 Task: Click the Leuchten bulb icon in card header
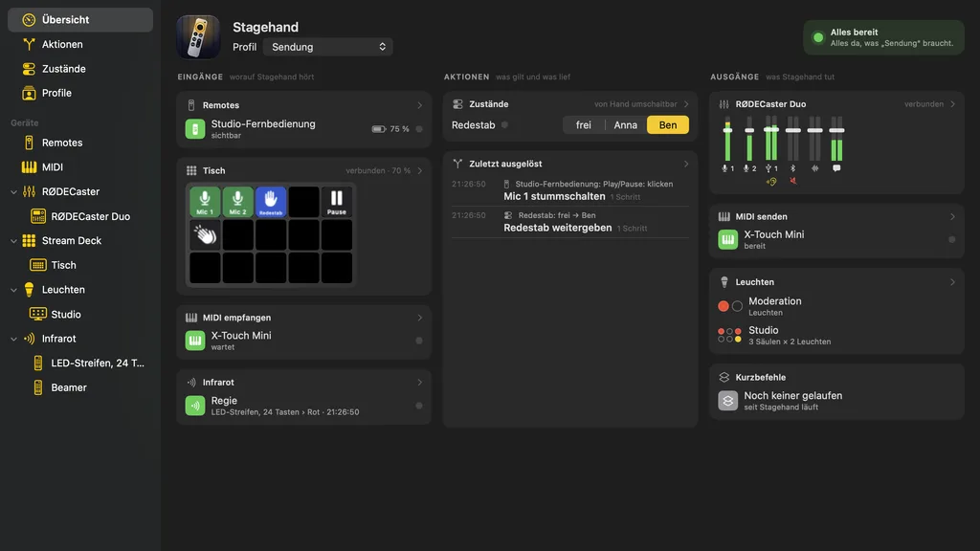724,282
